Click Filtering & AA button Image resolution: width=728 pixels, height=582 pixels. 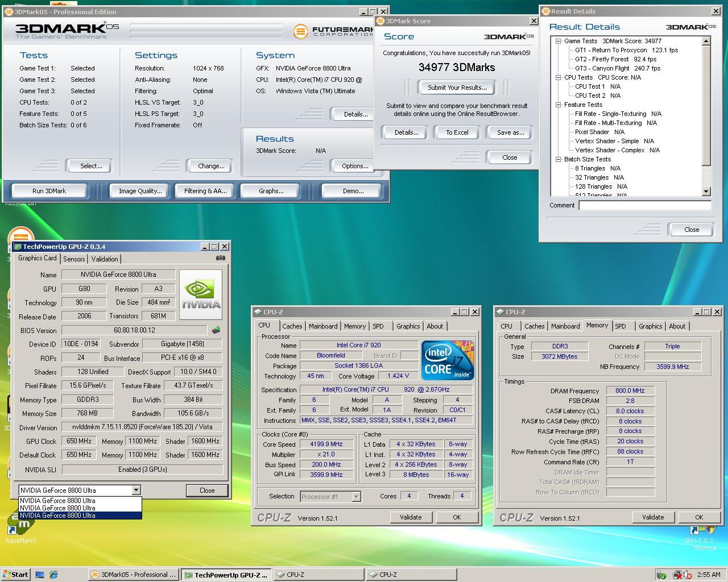(x=205, y=191)
